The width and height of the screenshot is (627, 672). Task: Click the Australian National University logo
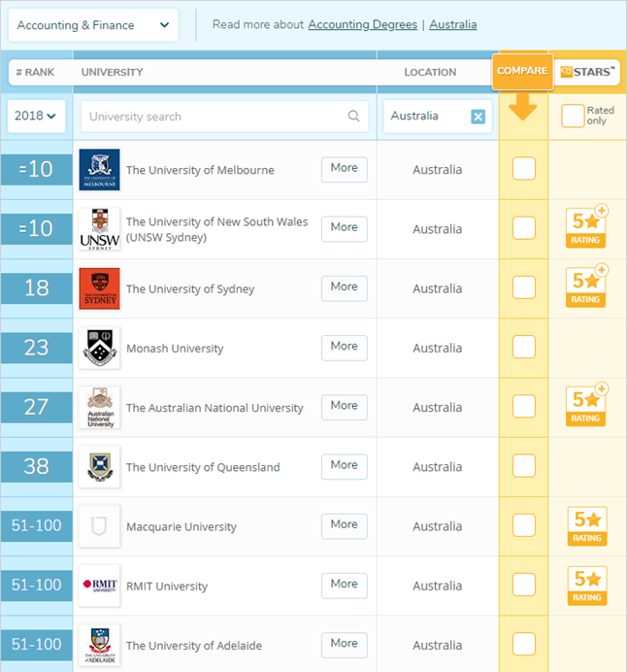pyautogui.click(x=99, y=408)
